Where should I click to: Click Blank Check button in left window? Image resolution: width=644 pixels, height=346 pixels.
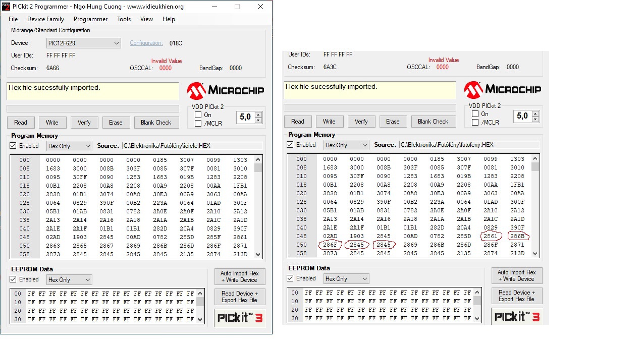click(156, 123)
